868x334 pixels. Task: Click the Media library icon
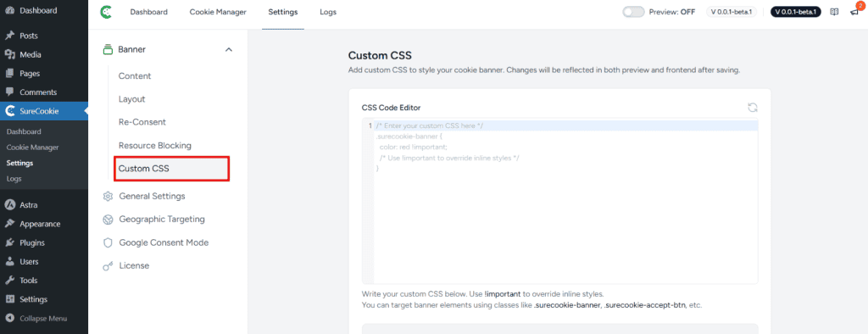9,54
